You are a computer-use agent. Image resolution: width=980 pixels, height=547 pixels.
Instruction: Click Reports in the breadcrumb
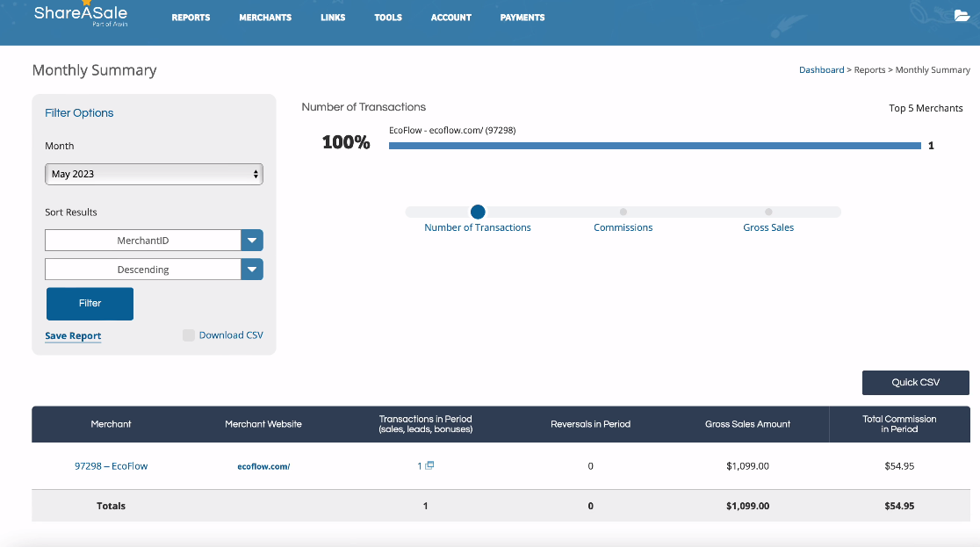tap(869, 70)
